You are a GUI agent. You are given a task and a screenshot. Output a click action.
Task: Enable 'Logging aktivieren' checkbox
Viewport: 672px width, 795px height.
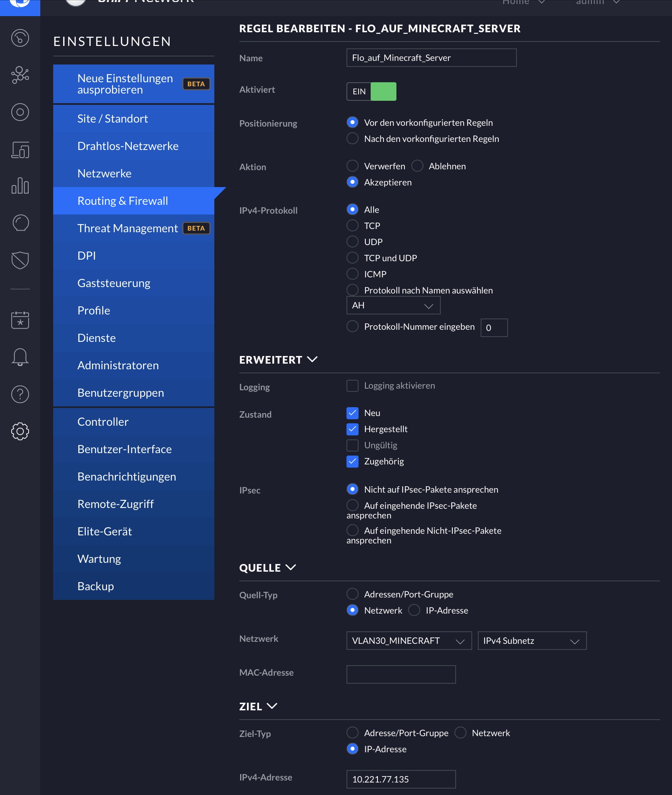coord(353,386)
